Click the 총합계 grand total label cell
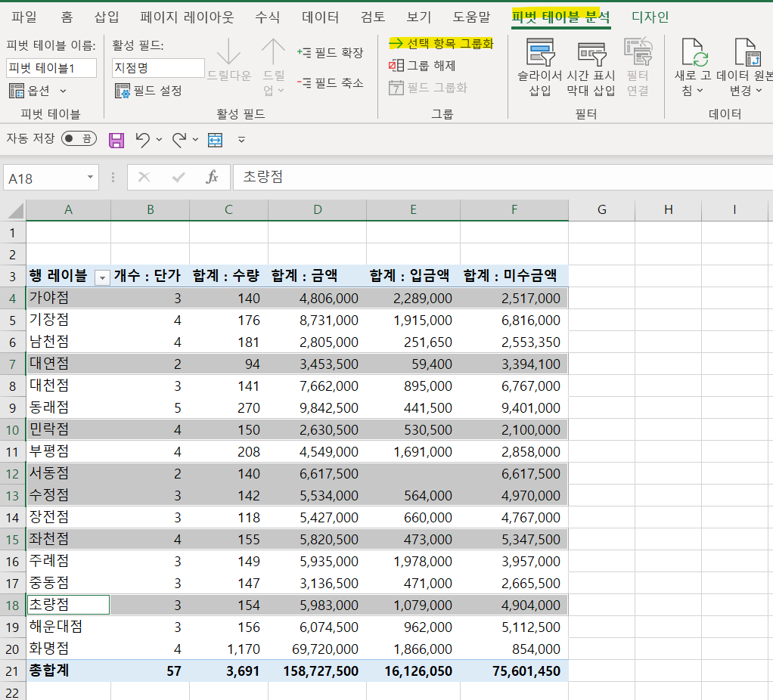This screenshot has width=773, height=700. [x=68, y=671]
